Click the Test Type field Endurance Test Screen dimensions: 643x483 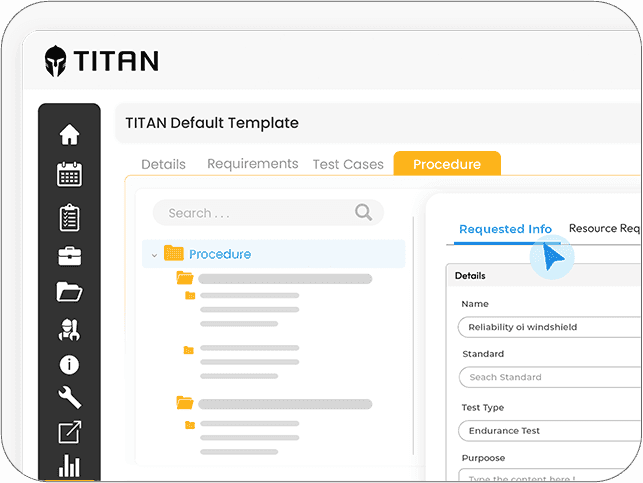tap(550, 431)
